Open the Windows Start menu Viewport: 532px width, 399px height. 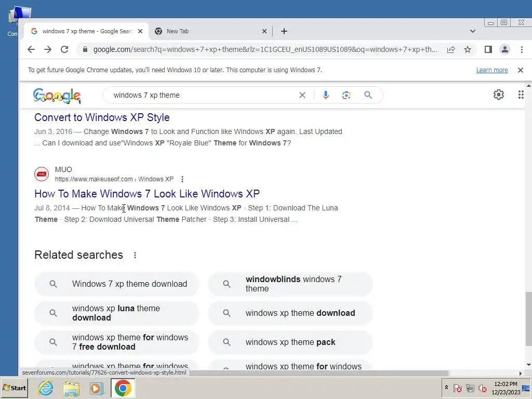(14, 388)
